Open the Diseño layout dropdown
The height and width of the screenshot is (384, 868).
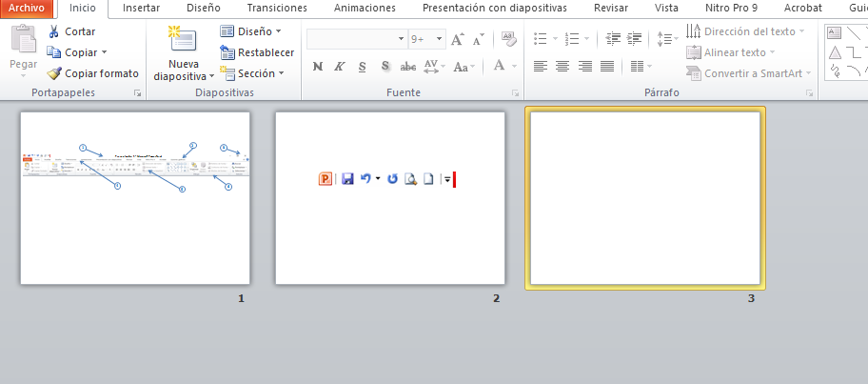coord(251,31)
